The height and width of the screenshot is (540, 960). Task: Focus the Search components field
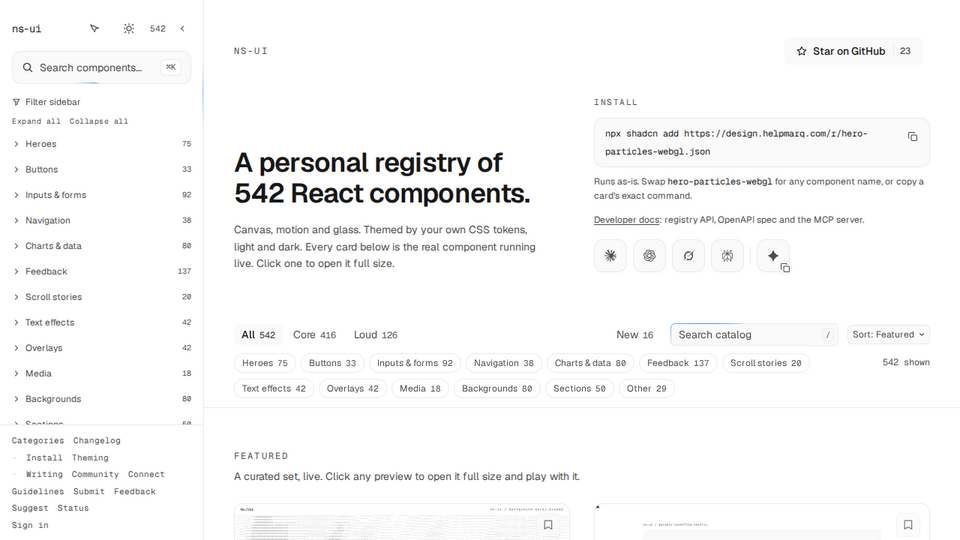(x=102, y=67)
